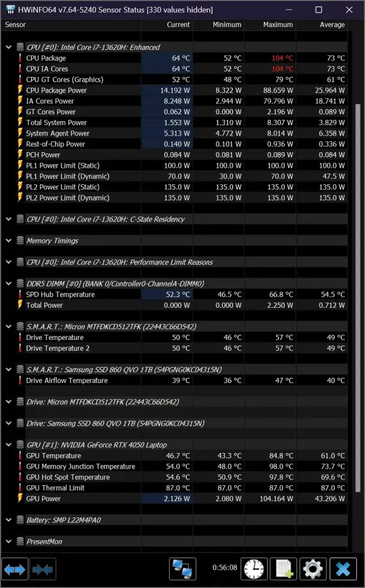Click the lightning icon beside GPU Power
The height and width of the screenshot is (588, 365).
click(20, 499)
